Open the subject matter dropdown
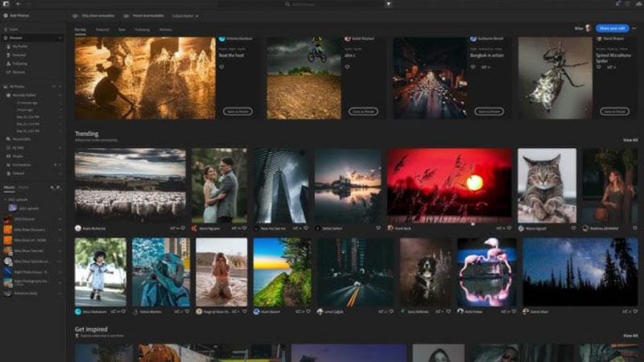The height and width of the screenshot is (362, 644). tap(186, 15)
